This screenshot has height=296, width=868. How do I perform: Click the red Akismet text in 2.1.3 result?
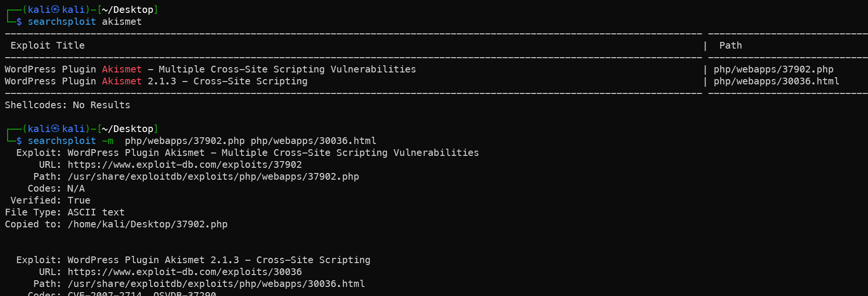pos(122,81)
